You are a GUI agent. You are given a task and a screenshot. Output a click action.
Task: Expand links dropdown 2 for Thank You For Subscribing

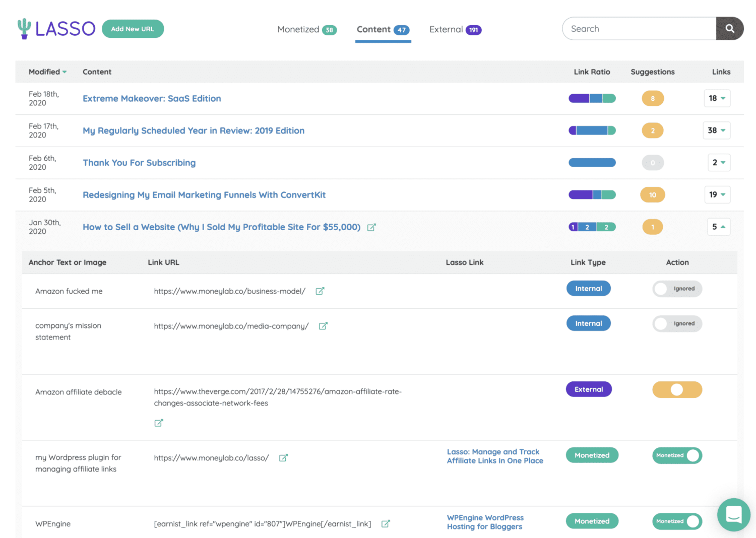pyautogui.click(x=719, y=163)
